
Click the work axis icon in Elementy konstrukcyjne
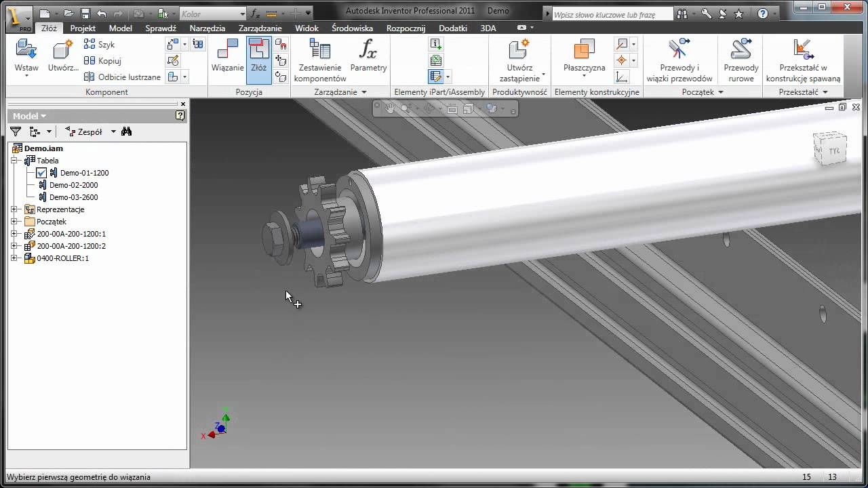pos(622,44)
